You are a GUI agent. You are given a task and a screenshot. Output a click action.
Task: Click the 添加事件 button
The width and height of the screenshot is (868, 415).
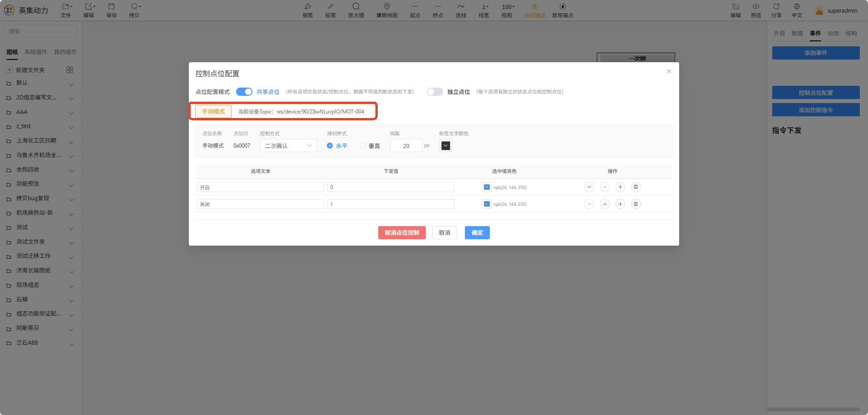(x=816, y=53)
